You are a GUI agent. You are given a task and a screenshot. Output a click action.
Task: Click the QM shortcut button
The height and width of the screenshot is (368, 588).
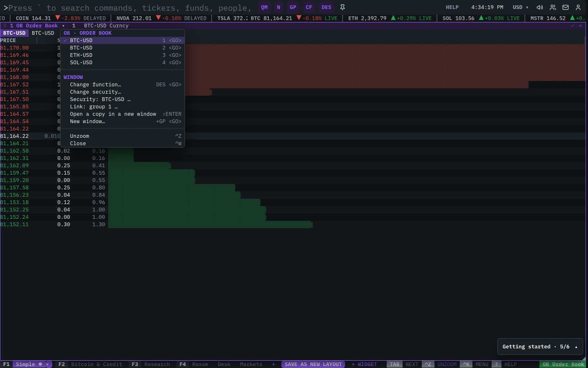coord(265,7)
